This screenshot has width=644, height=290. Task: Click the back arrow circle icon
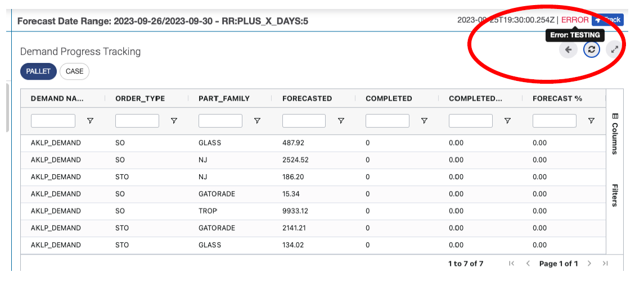point(568,50)
